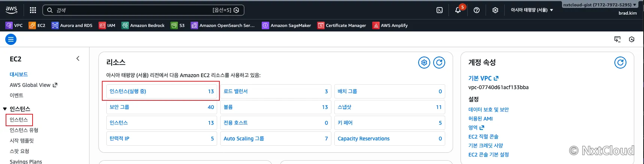Screen dimensions: 644x164
Task: Open the help question mark icon
Action: (477, 10)
